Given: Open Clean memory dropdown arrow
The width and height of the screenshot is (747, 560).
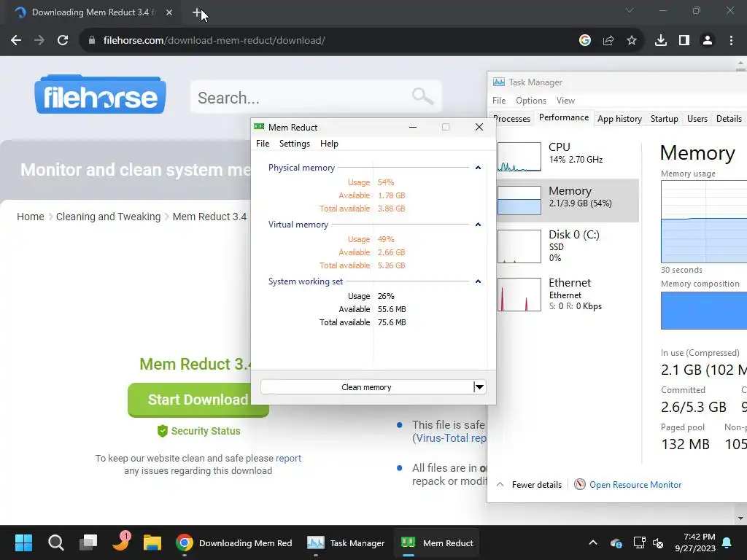Looking at the screenshot, I should tap(480, 387).
